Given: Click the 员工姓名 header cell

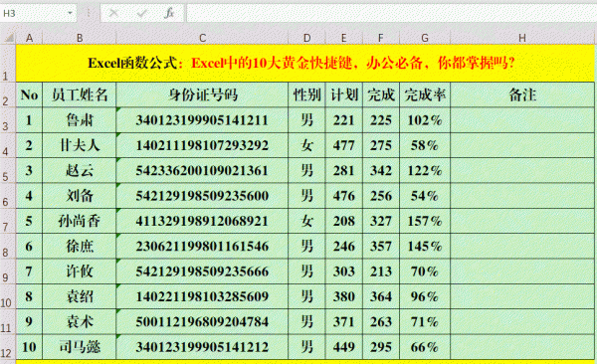Looking at the screenshot, I should (80, 94).
